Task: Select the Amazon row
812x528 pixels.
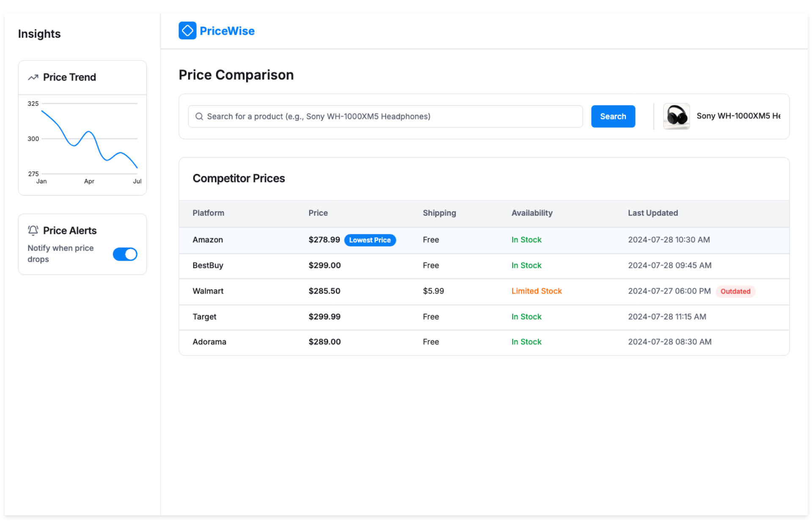Action: point(208,240)
